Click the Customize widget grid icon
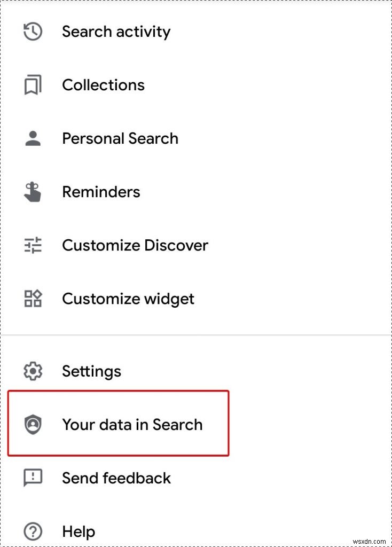 [32, 298]
